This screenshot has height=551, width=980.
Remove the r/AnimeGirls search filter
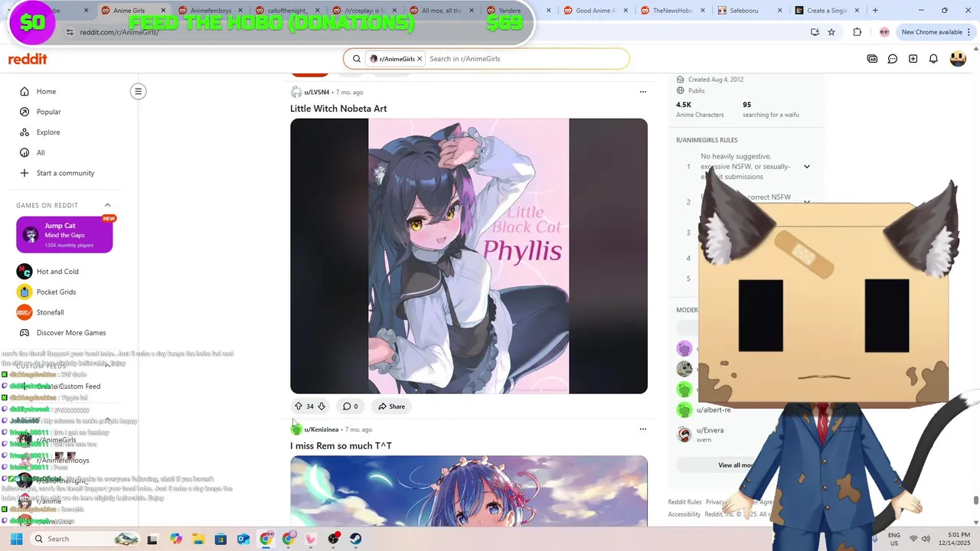coord(420,59)
